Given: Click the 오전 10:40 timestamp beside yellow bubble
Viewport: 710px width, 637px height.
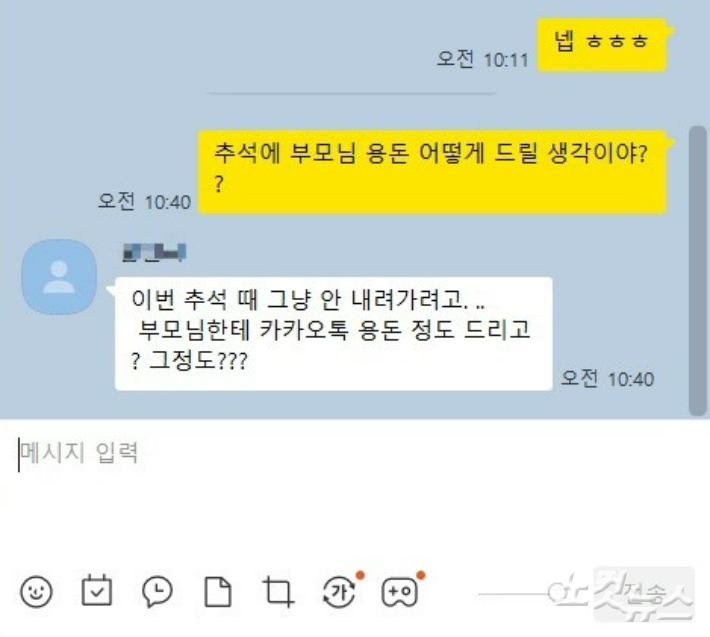Looking at the screenshot, I should pyautogui.click(x=144, y=201).
